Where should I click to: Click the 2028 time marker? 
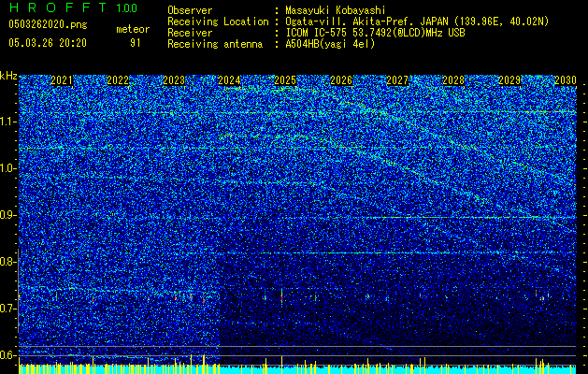(x=453, y=80)
